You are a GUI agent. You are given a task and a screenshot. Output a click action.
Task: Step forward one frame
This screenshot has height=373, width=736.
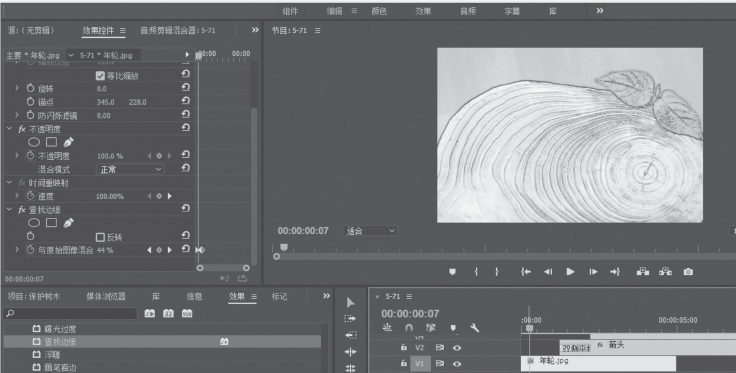pyautogui.click(x=593, y=272)
